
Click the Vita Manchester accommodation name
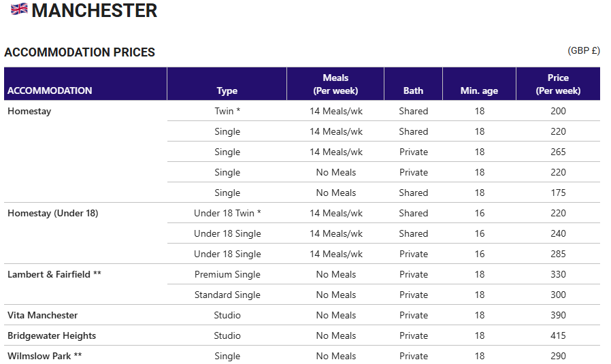[x=42, y=315]
